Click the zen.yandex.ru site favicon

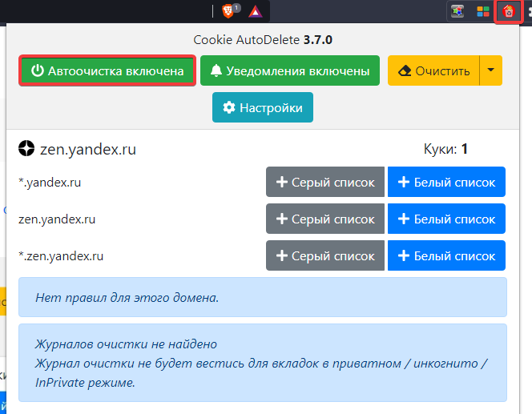[26, 148]
